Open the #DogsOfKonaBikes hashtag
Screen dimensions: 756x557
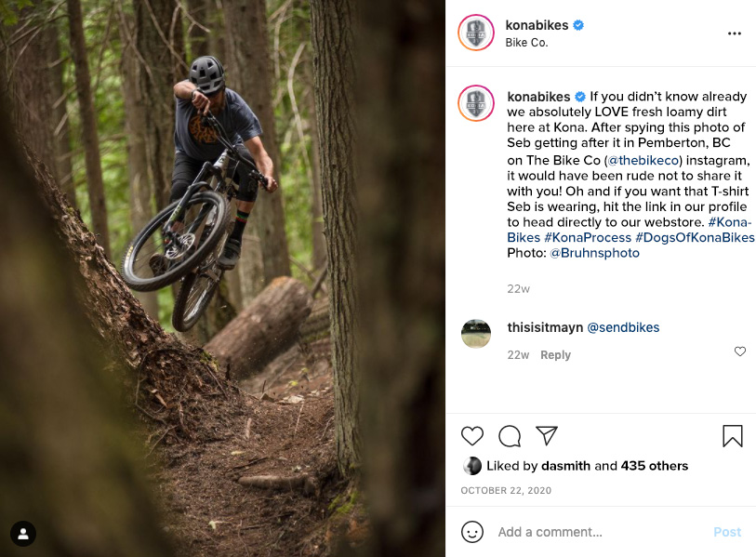tap(695, 237)
